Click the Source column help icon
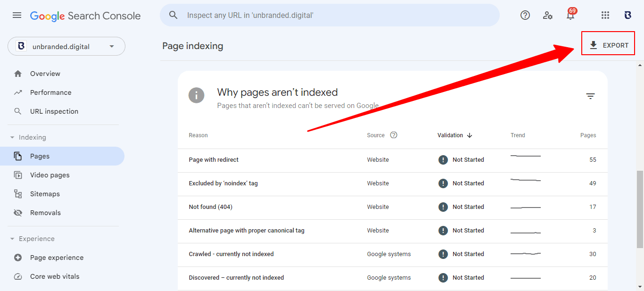Viewport: 644px width, 291px height. [x=394, y=135]
